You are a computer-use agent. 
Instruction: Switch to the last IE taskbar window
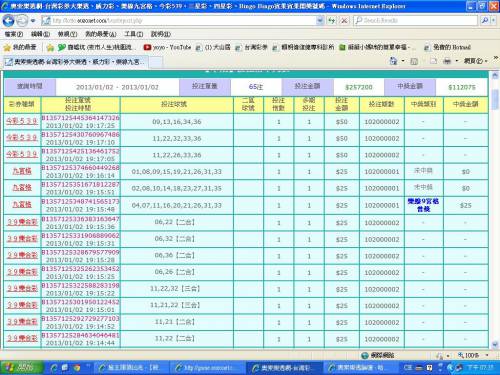coord(361,368)
